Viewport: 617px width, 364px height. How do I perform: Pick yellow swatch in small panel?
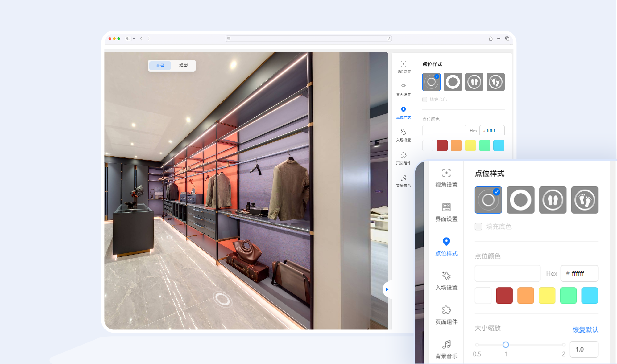pos(470,145)
